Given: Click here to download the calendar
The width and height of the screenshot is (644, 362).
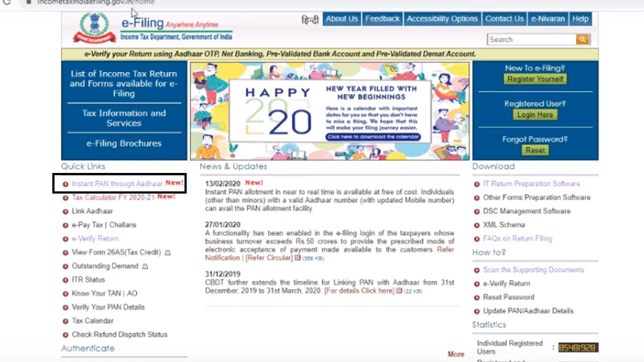Looking at the screenshot, I should point(373,137).
